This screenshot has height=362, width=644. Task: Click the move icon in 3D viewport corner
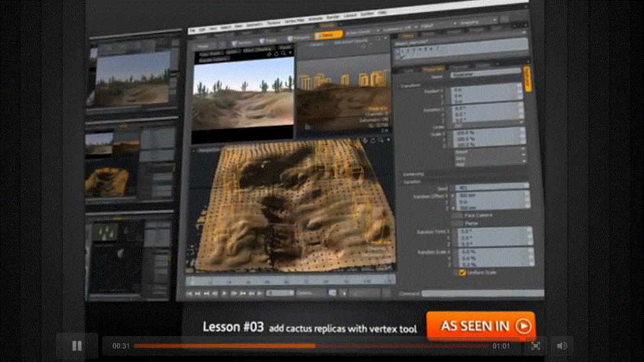pyautogui.click(x=364, y=140)
